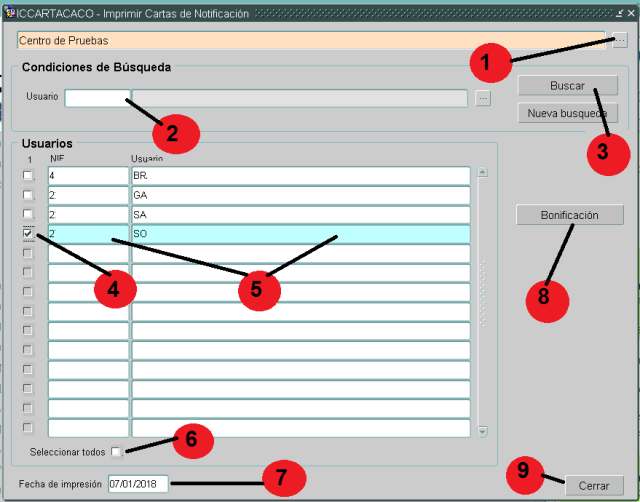Select the Centro de Pruebas field
This screenshot has height=502, width=640.
pyautogui.click(x=310, y=40)
